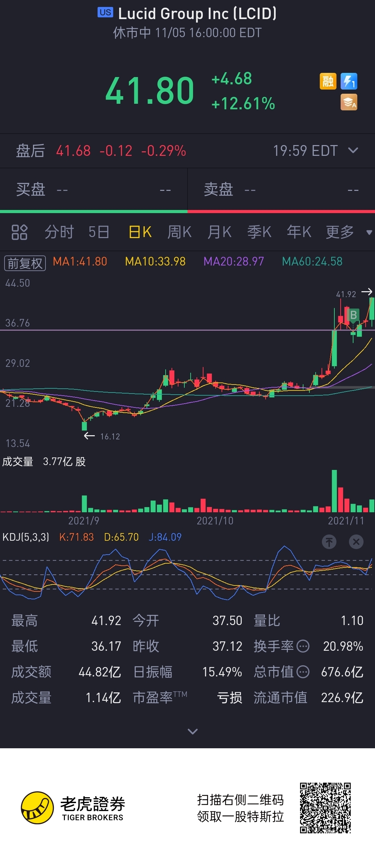Tap the info icon beside 换手率
This screenshot has width=375, height=868.
[303, 646]
